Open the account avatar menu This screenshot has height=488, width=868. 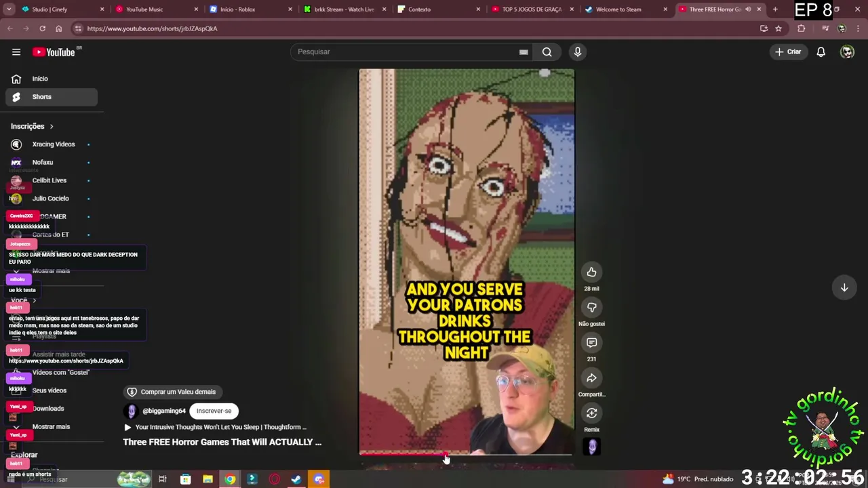pos(847,52)
